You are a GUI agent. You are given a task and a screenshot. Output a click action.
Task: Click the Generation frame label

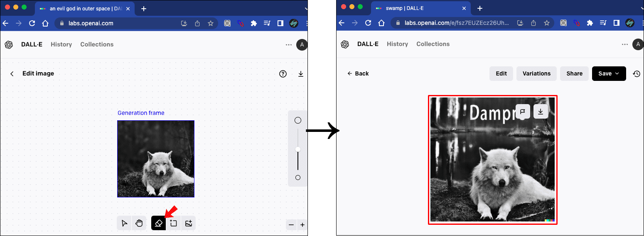click(x=141, y=113)
